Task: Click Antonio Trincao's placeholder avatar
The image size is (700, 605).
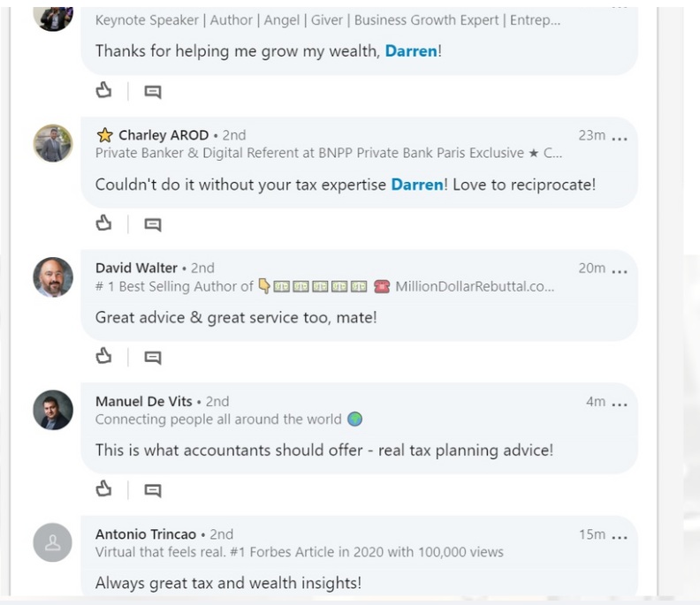Action: [53, 542]
